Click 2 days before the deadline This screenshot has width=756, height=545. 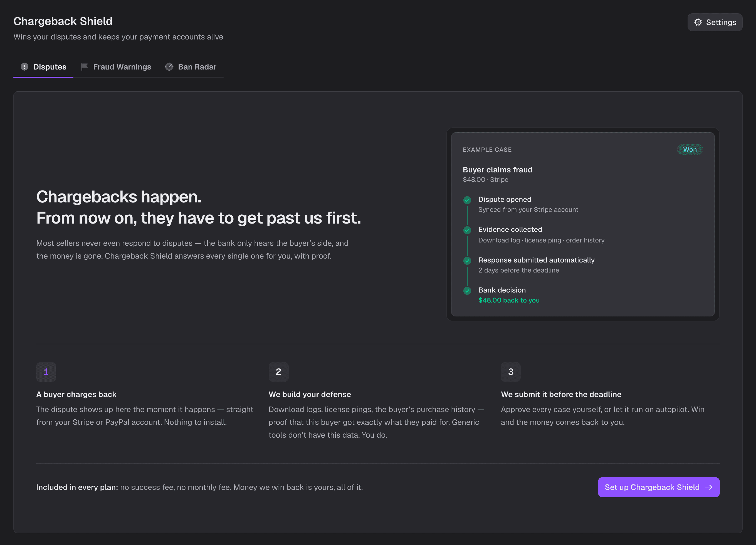click(x=519, y=270)
